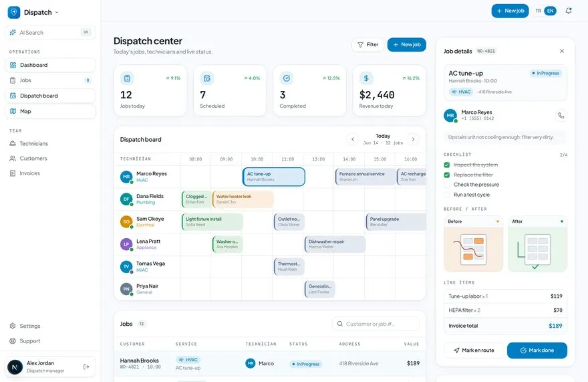588x382 pixels.
Task: Click the Dispatch shield logo icon
Action: (x=14, y=12)
